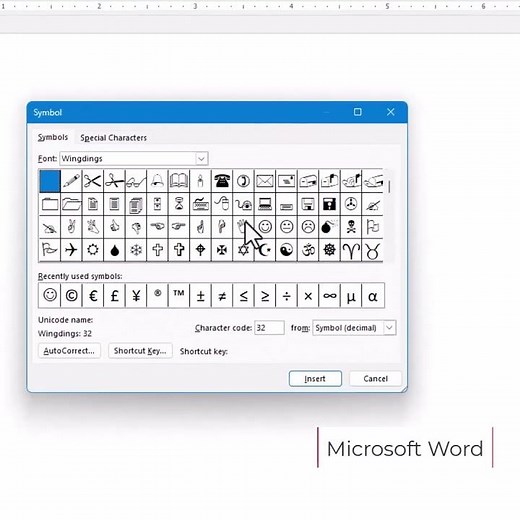
Task: Pick recently used alpha symbol
Action: point(372,295)
